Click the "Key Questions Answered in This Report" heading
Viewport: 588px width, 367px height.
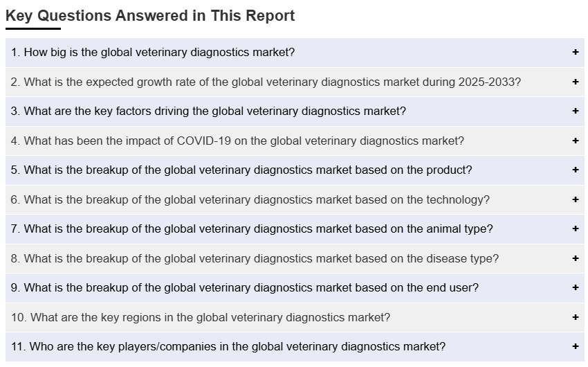click(x=150, y=16)
